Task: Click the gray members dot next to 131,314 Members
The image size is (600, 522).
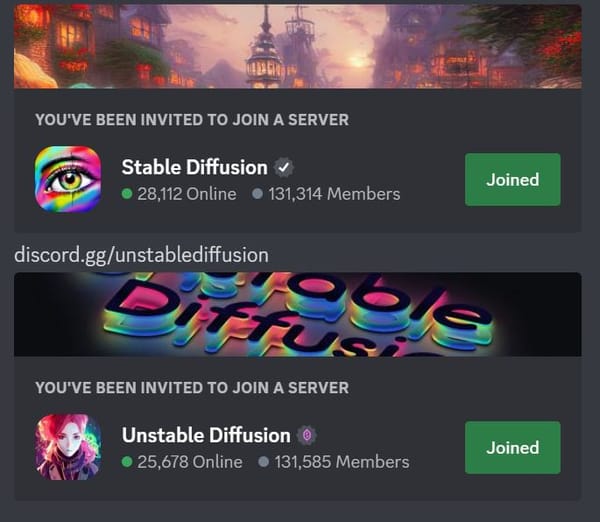Action: point(257,194)
